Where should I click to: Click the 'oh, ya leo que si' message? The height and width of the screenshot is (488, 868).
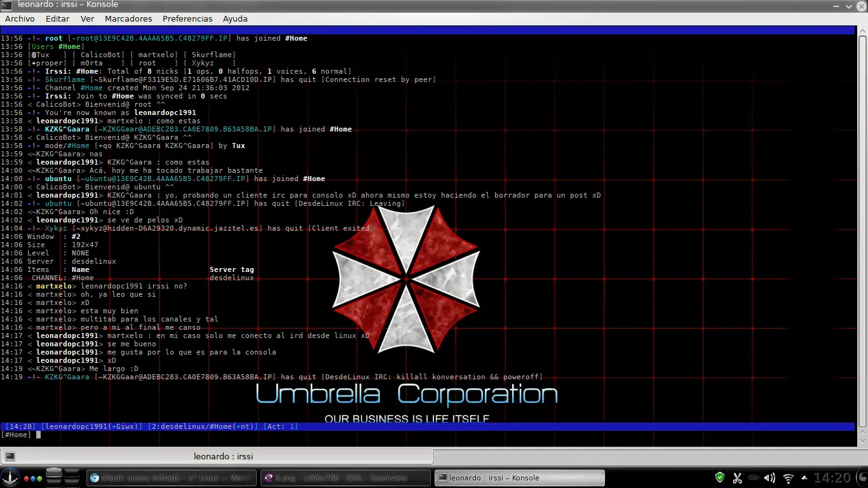(x=118, y=294)
